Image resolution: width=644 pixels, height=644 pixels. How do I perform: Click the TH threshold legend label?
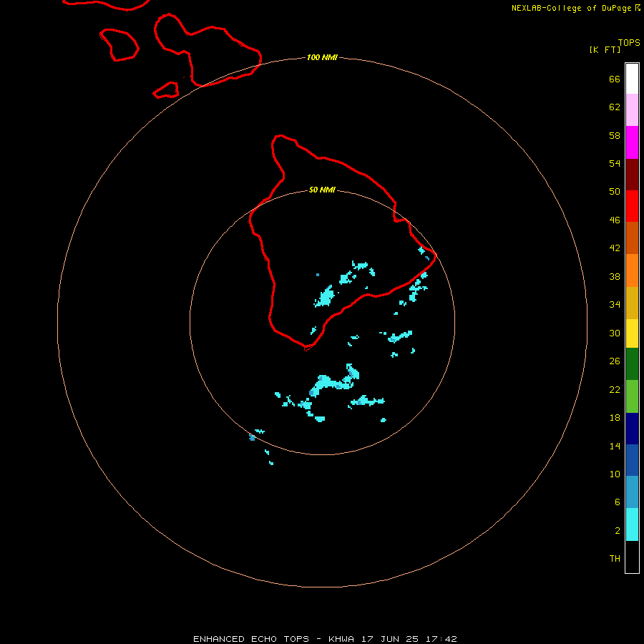point(615,559)
